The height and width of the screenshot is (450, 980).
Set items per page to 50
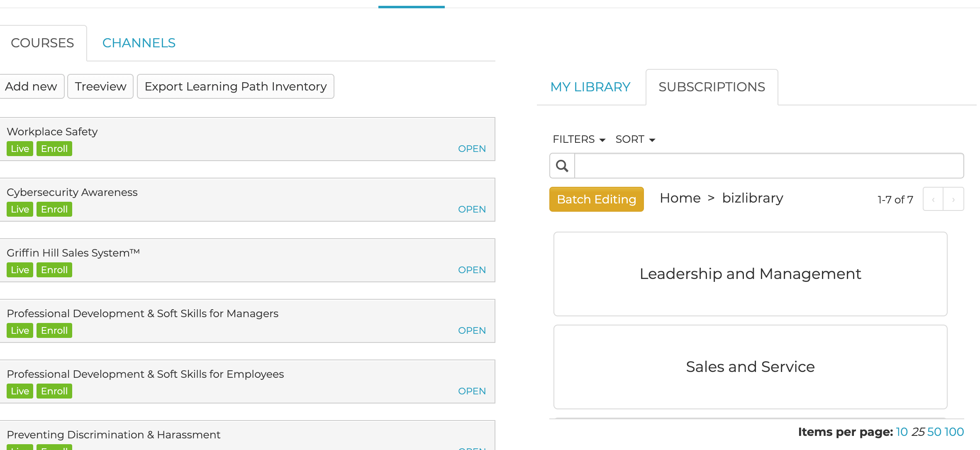tap(934, 432)
